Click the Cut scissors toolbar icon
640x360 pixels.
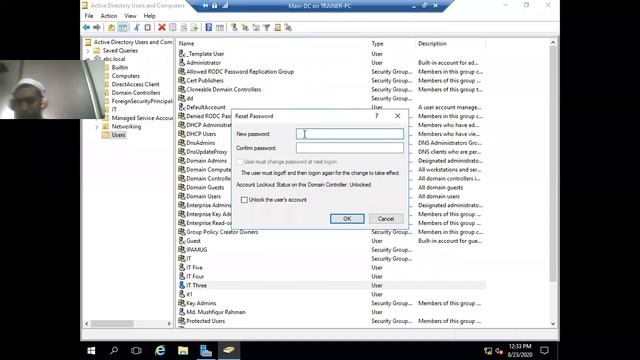(x=137, y=27)
